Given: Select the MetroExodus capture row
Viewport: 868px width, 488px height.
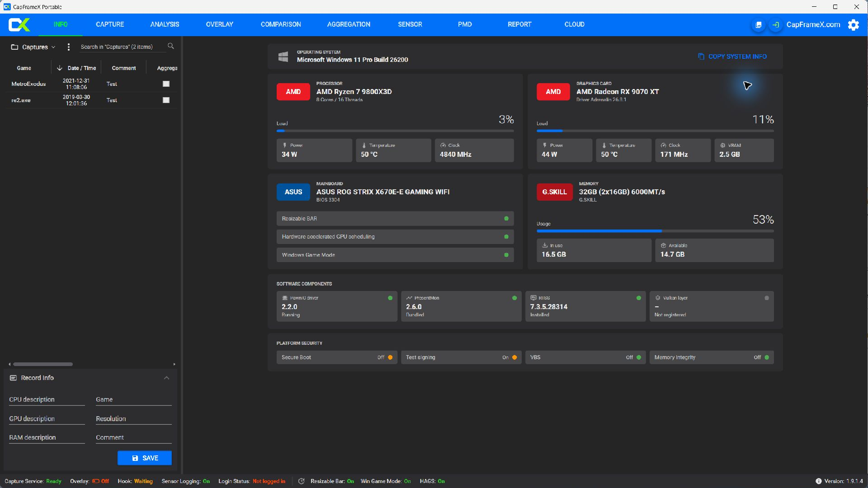Looking at the screenshot, I should (x=92, y=84).
